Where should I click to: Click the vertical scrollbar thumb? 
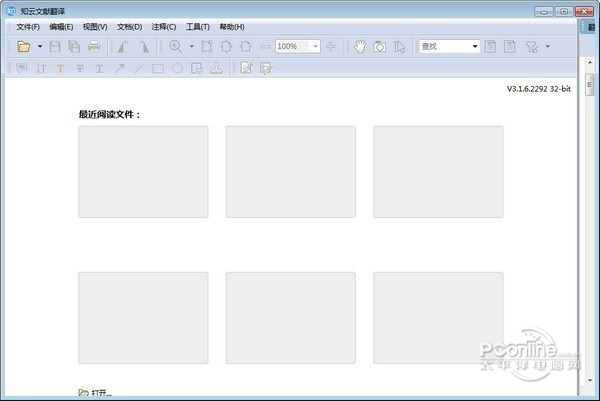[590, 85]
